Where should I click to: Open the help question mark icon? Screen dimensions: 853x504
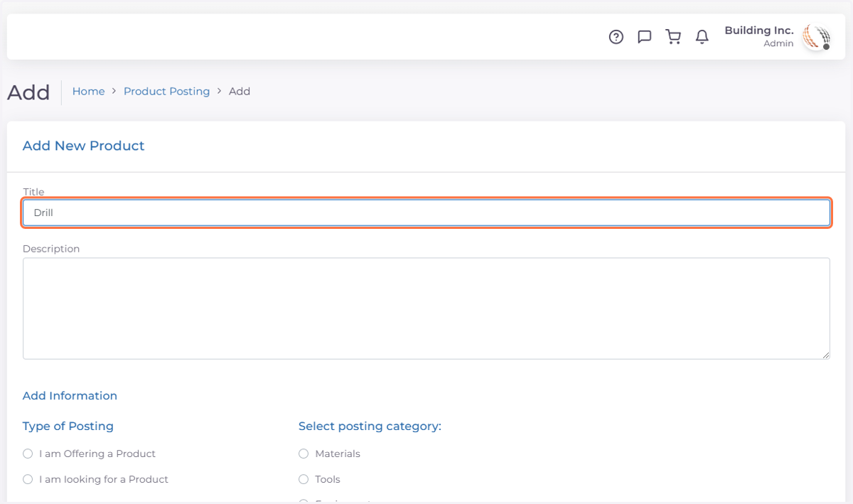(616, 37)
